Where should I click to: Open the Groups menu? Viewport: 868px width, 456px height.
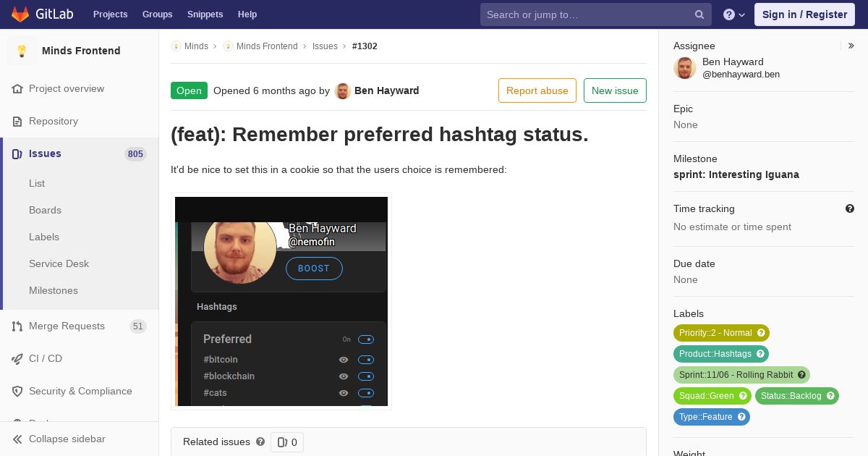(x=157, y=14)
